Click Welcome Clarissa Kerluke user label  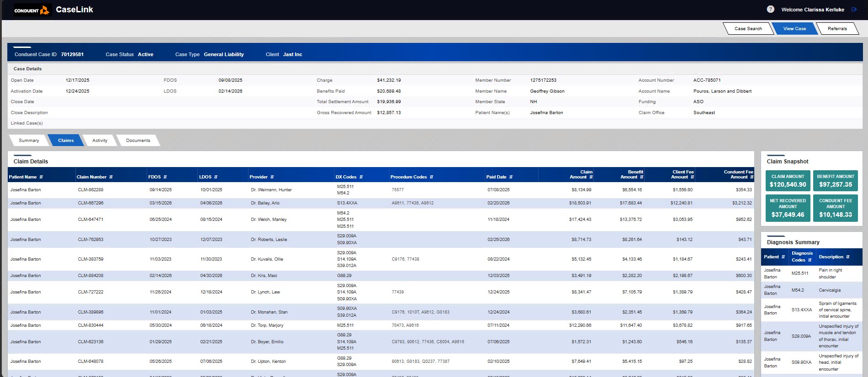tap(813, 10)
